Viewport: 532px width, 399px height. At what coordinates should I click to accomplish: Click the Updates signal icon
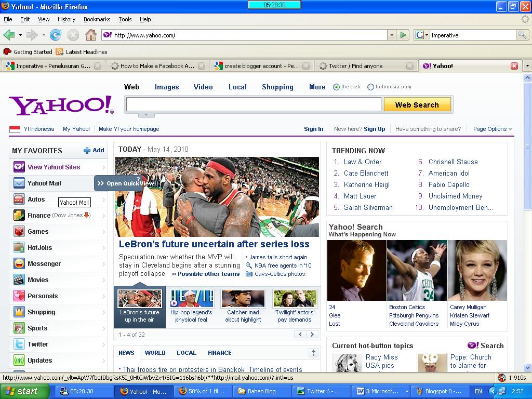19,361
